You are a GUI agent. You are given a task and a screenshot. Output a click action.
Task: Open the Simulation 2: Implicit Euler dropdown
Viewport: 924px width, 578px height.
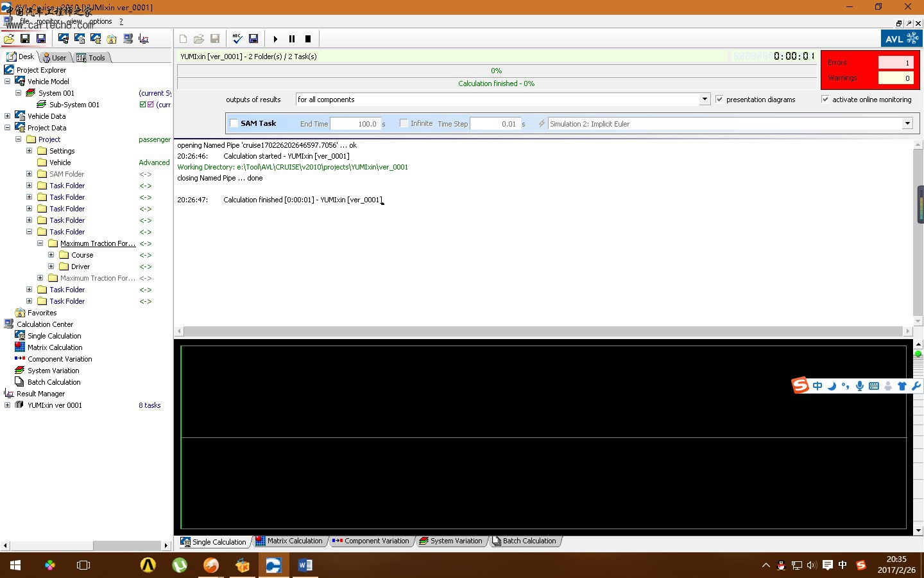907,123
